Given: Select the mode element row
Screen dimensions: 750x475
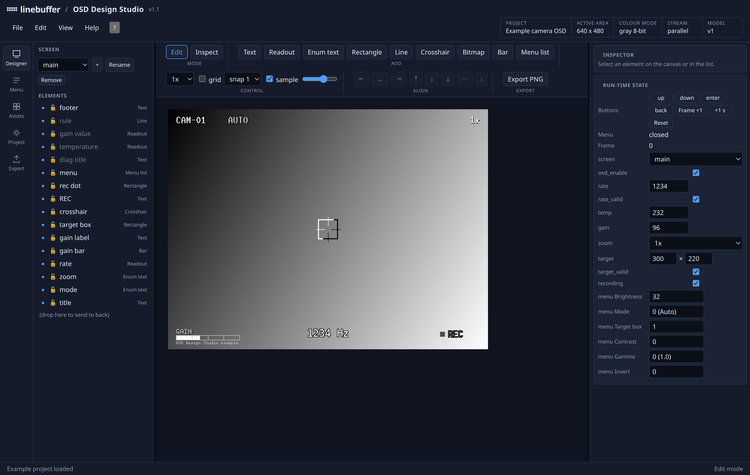Looking at the screenshot, I should coord(94,290).
